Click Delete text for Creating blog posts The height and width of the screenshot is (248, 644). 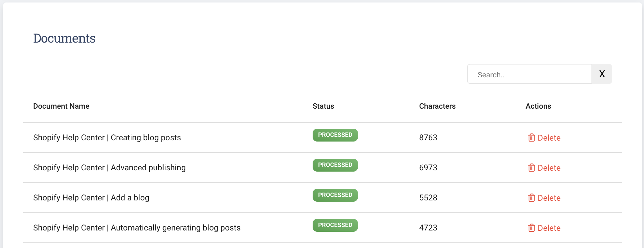[x=549, y=138]
